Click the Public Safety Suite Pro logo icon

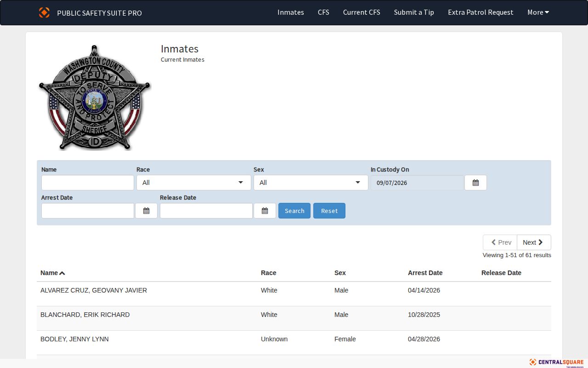[x=44, y=12]
